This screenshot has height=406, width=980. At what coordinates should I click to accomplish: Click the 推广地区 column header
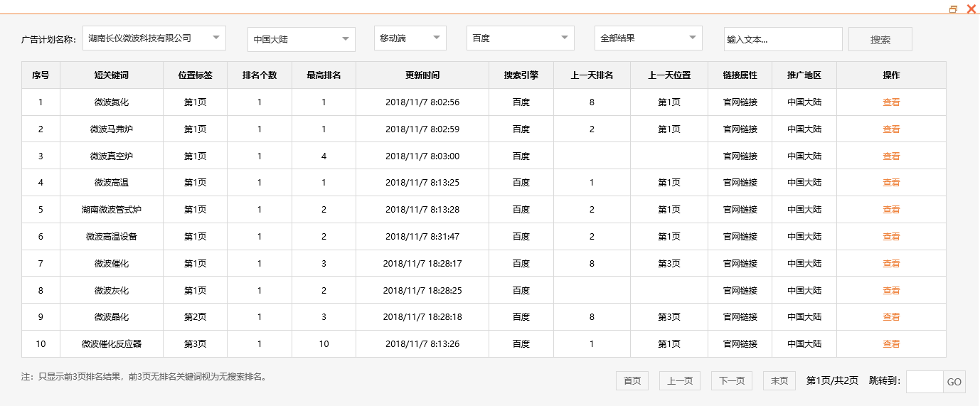point(804,75)
